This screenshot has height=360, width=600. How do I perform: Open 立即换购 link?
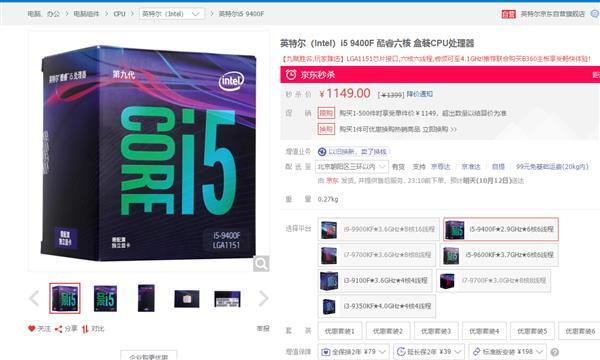(439, 129)
